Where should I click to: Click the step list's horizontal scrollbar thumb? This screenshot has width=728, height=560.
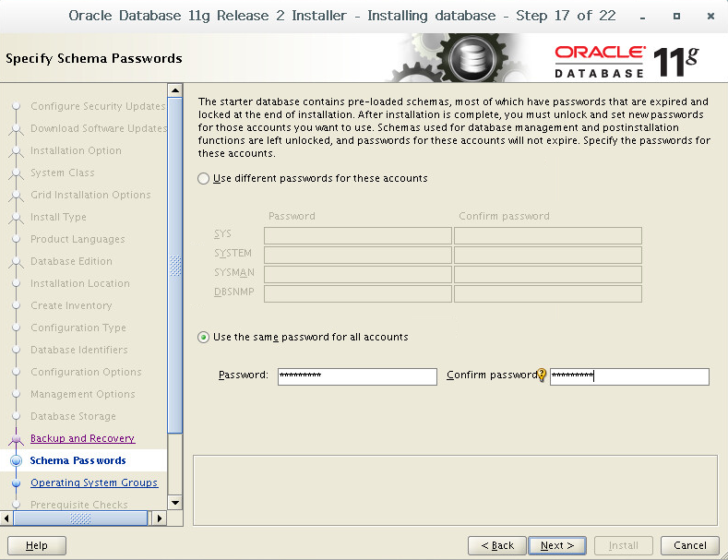tap(80, 518)
